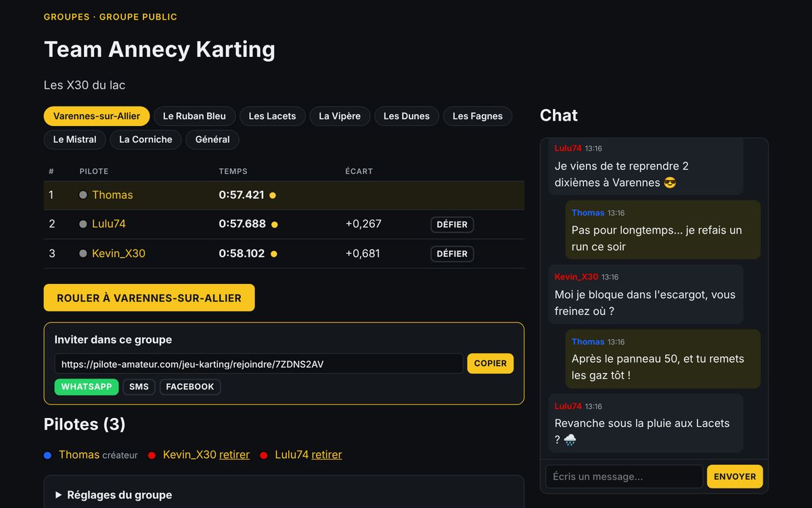Click the gap value +0,681
Viewport: 812px width, 508px height.
point(363,253)
